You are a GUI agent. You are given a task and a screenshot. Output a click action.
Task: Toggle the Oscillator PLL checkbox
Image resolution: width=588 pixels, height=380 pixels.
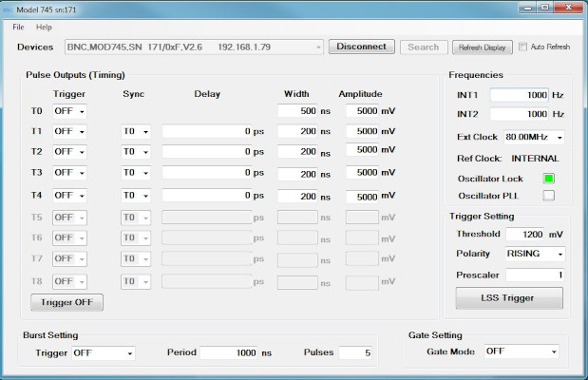[x=548, y=196]
